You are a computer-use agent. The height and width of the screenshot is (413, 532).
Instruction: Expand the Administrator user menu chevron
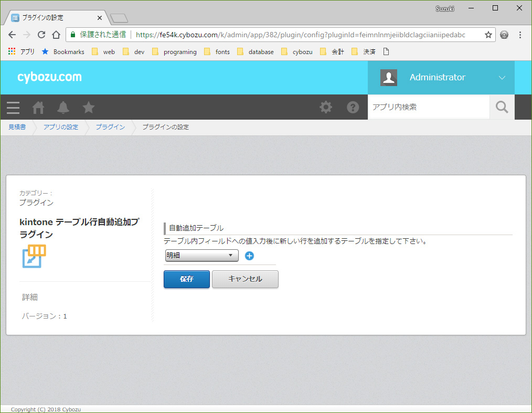(502, 77)
